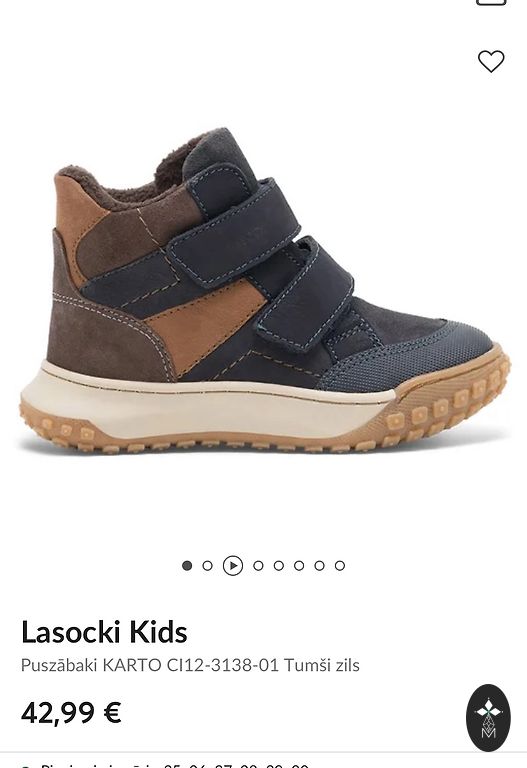The width and height of the screenshot is (527, 768).
Task: Jump to the fourth carousel dot
Action: (258, 566)
